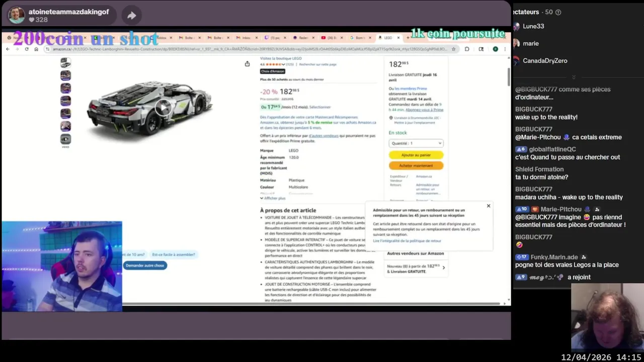This screenshot has height=362, width=644.
Task: Click chat username Shield Formation
Action: coord(539,169)
